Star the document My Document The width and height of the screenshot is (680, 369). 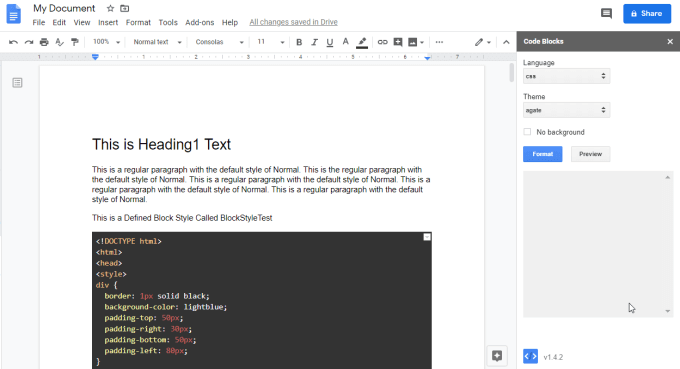tap(110, 8)
